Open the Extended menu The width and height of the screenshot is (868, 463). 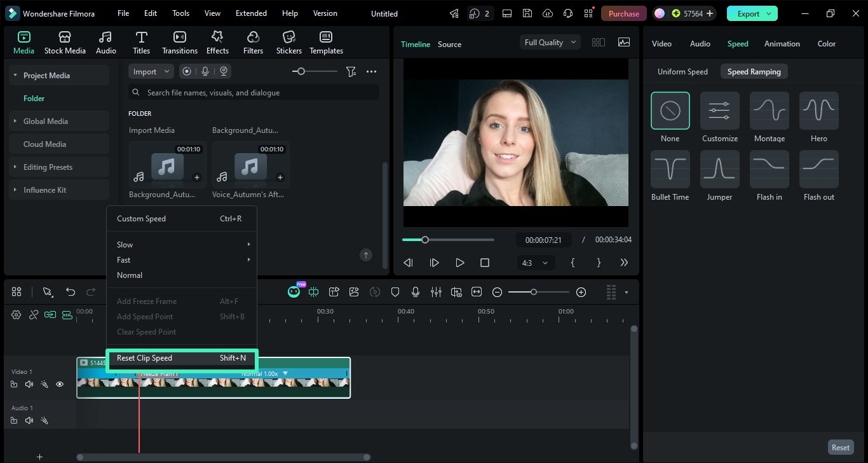pyautogui.click(x=251, y=13)
